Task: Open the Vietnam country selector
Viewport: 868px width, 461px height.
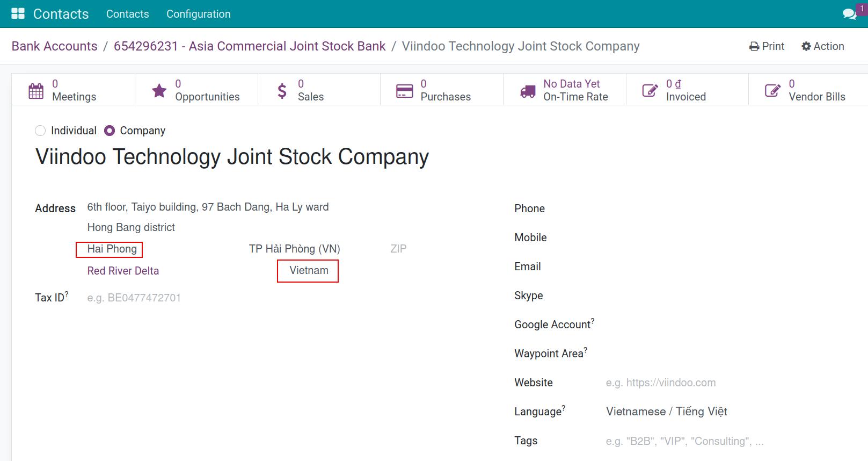Action: 309,270
